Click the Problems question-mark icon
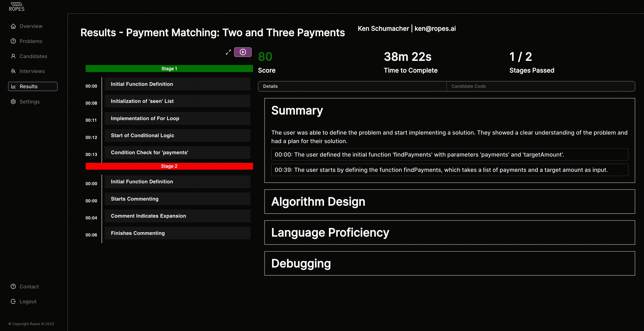 tap(13, 41)
